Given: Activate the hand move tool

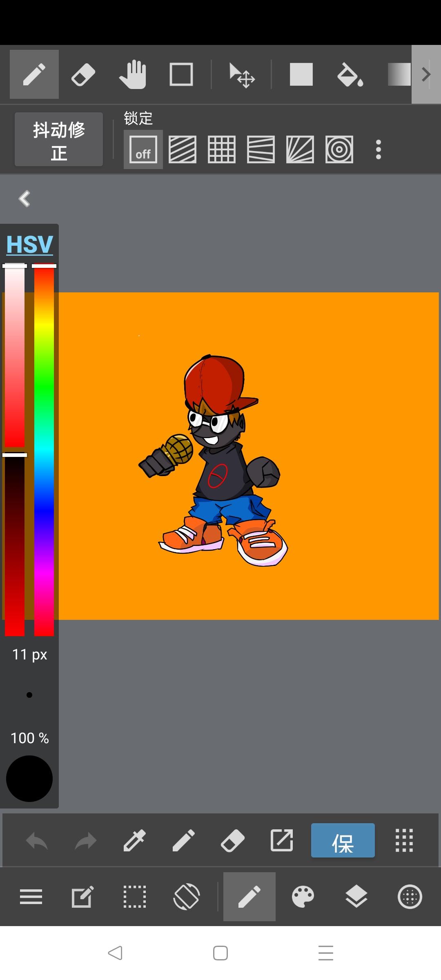Looking at the screenshot, I should (132, 74).
